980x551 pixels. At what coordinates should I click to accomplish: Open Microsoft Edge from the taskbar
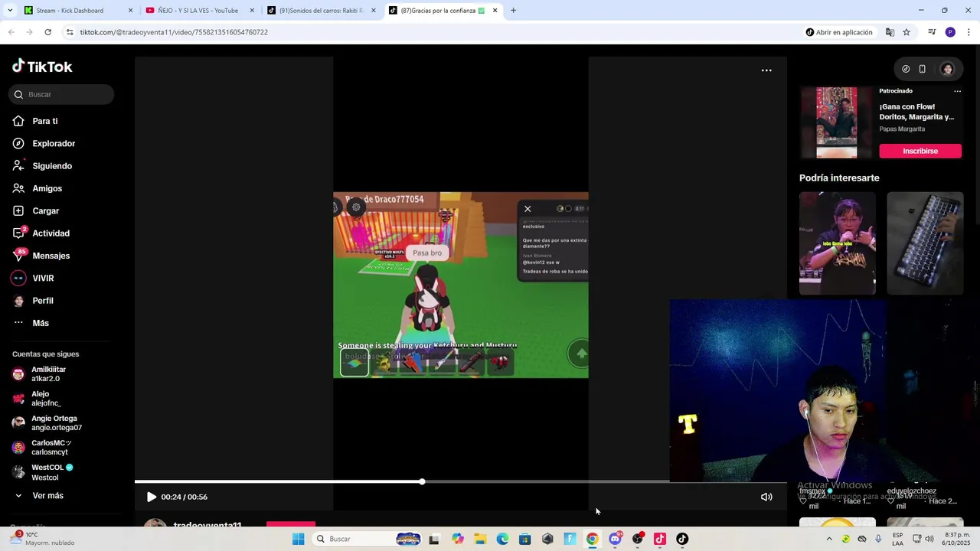click(502, 539)
